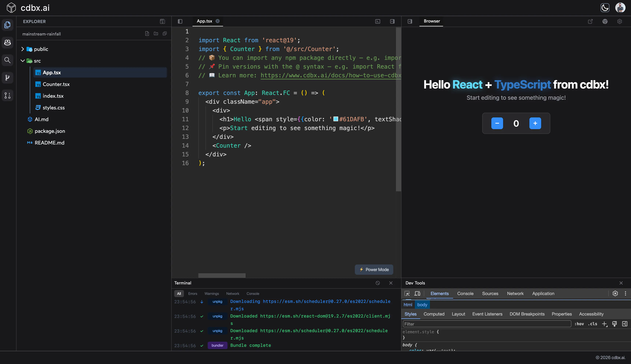Screen dimensions: 631x364
Task: Click the cdbx.ai cube logo
Action: coord(11,8)
